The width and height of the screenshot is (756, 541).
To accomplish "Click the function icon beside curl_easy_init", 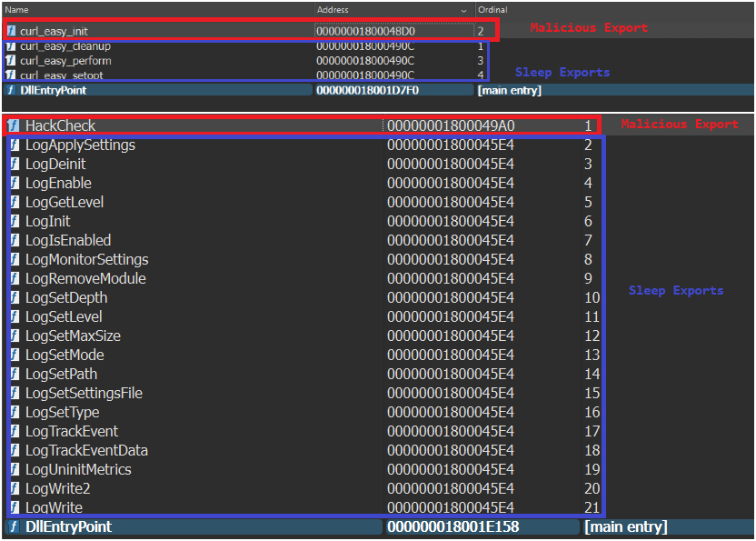I will [11, 31].
